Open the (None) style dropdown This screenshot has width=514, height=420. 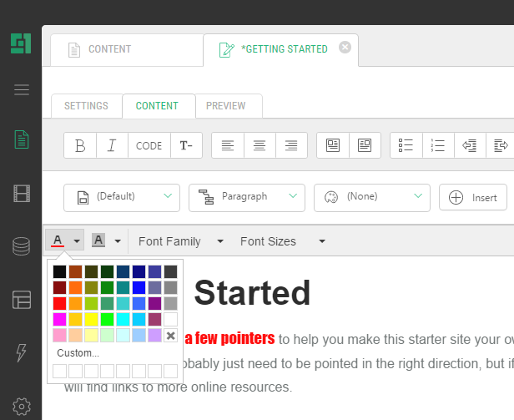click(x=372, y=198)
